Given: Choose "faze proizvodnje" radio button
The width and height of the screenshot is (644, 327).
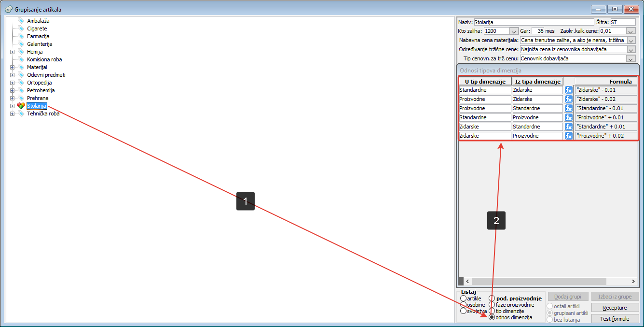Looking at the screenshot, I should coord(492,305).
